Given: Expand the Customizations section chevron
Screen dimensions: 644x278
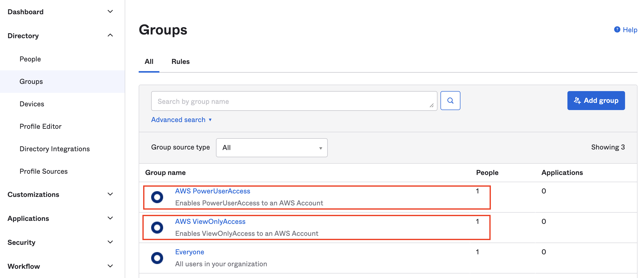Looking at the screenshot, I should tap(110, 194).
